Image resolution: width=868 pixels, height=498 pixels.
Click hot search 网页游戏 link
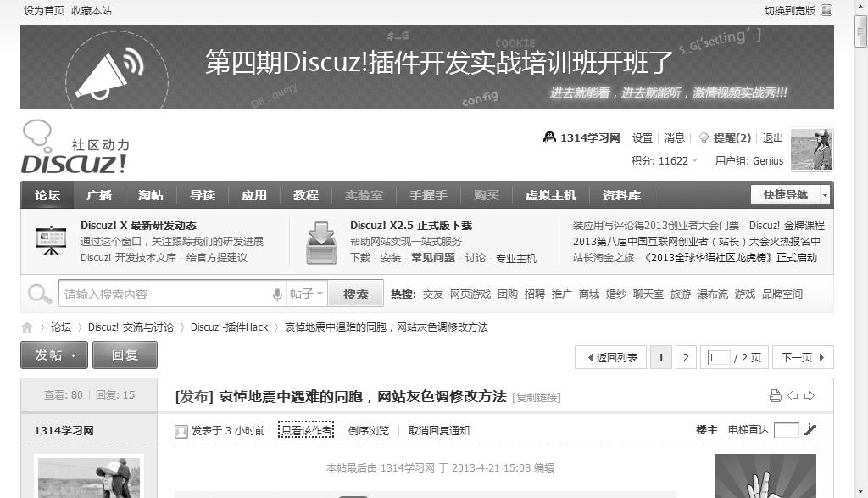click(470, 294)
